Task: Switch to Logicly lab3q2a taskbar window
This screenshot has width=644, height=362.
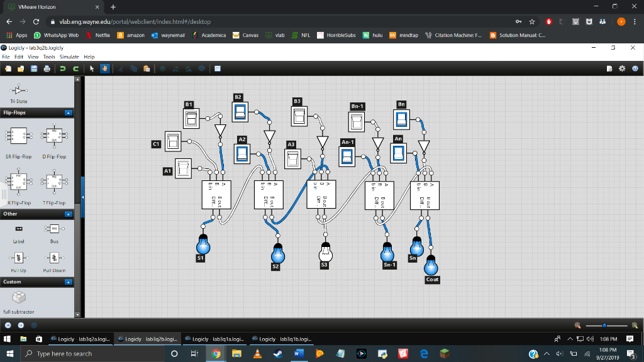Action: [80, 339]
